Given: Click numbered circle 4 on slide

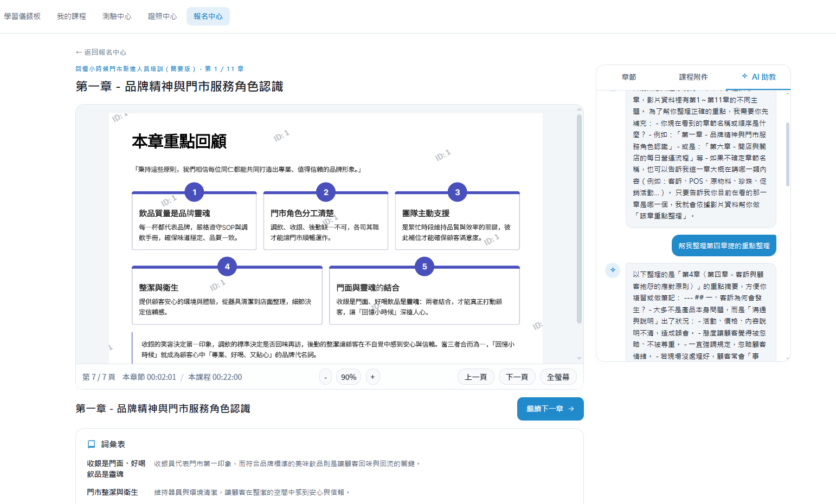Looking at the screenshot, I should coord(227,267).
